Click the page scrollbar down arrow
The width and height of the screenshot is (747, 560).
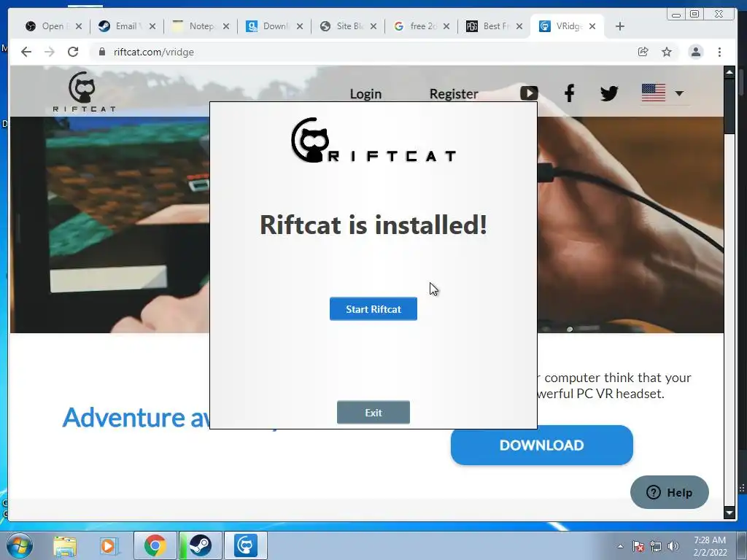click(x=729, y=513)
